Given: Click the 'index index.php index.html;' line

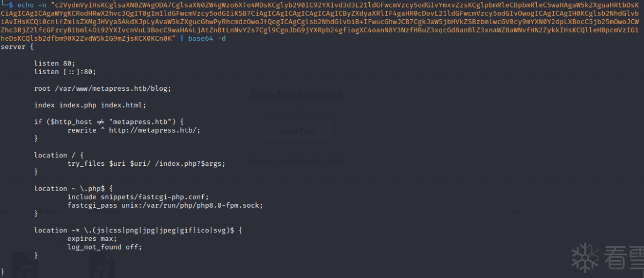Looking at the screenshot, I should (x=90, y=105).
